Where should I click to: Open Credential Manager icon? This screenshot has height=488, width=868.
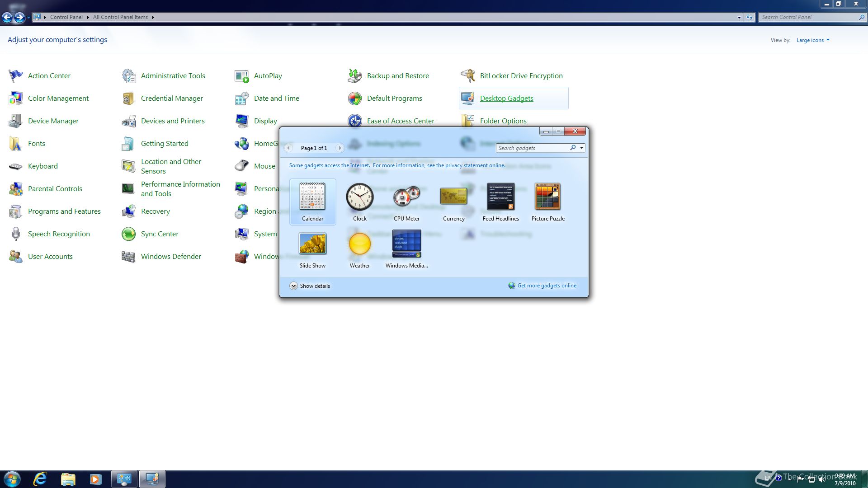[129, 99]
